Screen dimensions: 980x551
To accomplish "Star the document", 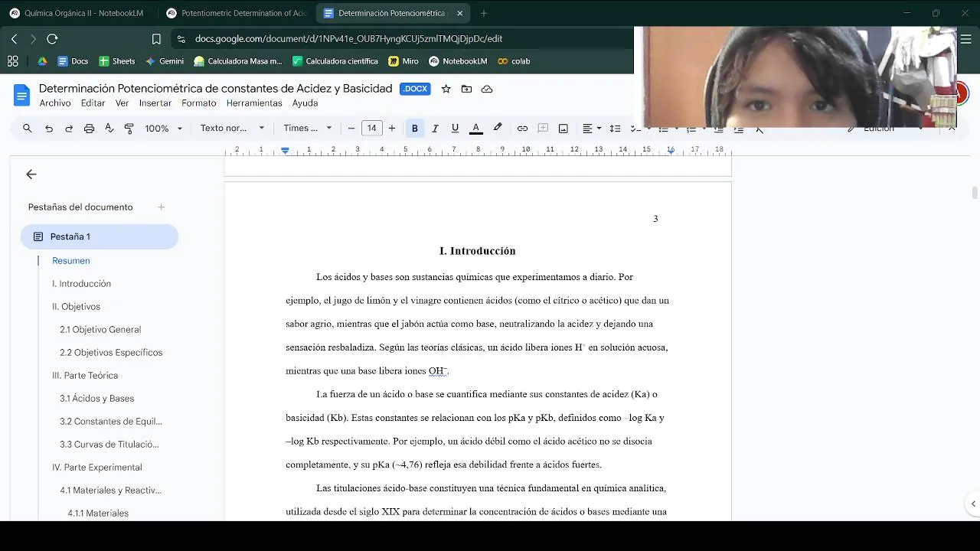I will click(x=446, y=89).
